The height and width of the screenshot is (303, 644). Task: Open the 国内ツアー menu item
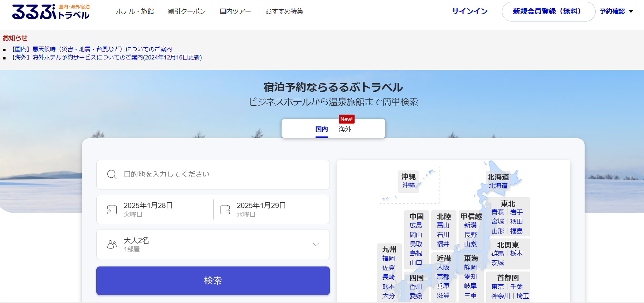click(235, 11)
